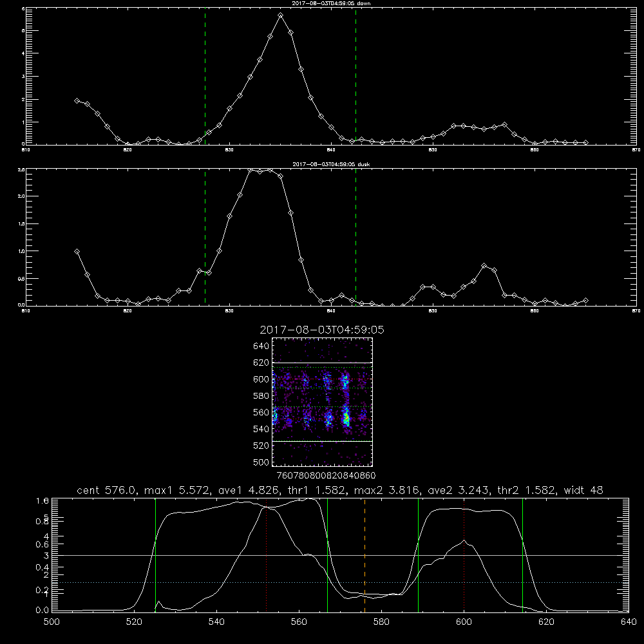Click the "2017-08-03T04:59:05 dusk" plot title
Image resolution: width=644 pixels, height=644 pixels.
331,164
